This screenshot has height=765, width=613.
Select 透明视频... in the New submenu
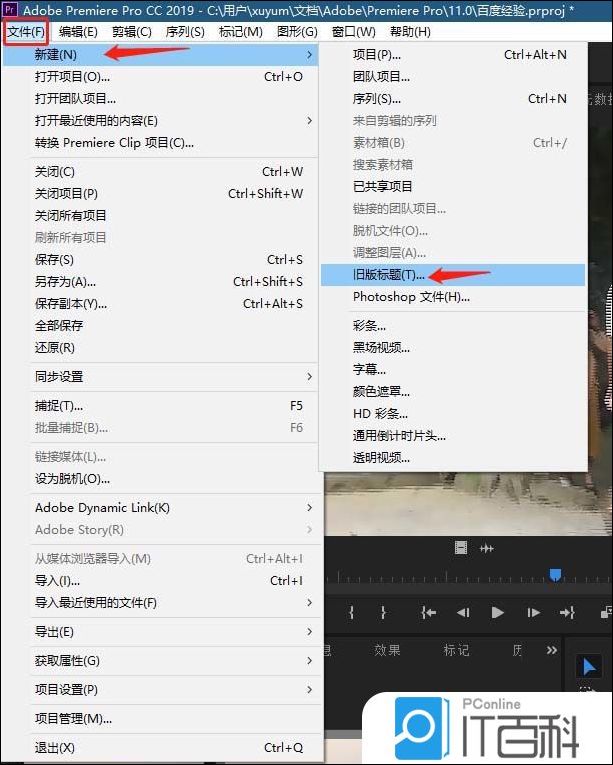(x=453, y=458)
